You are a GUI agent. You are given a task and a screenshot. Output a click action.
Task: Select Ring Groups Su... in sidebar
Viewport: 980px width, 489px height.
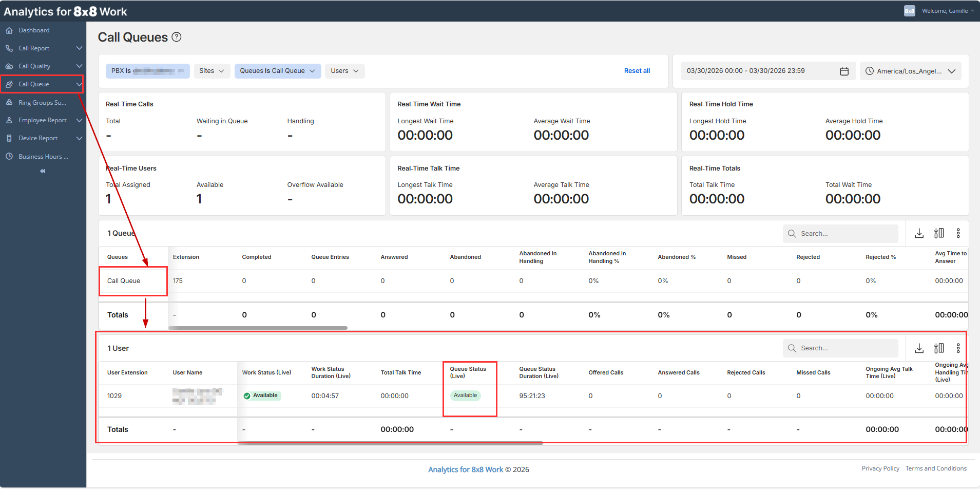[x=43, y=103]
